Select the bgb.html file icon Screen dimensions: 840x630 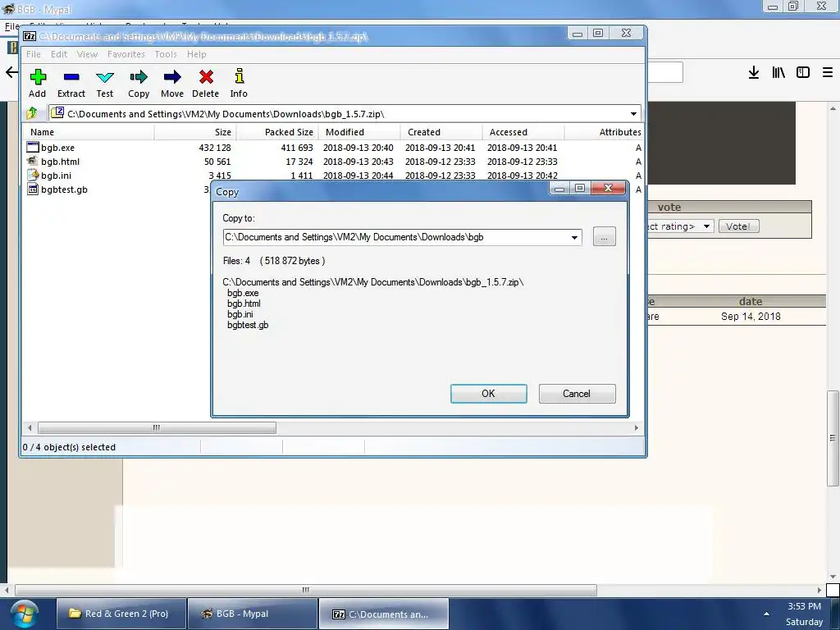coord(33,161)
